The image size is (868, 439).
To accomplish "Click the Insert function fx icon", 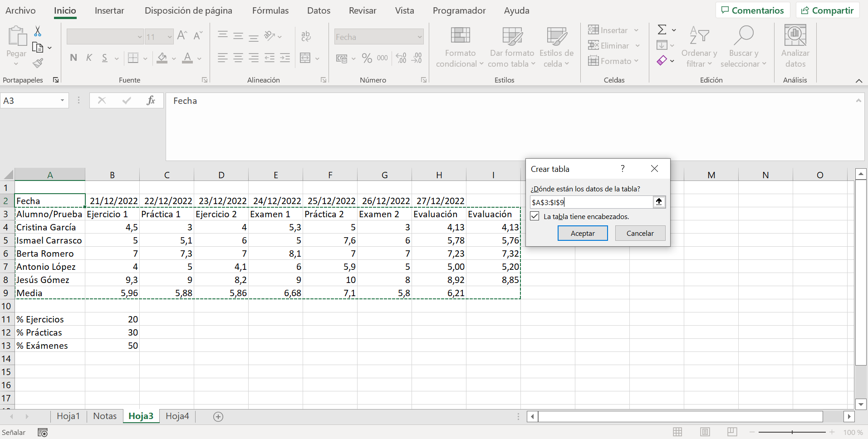I will (x=151, y=101).
